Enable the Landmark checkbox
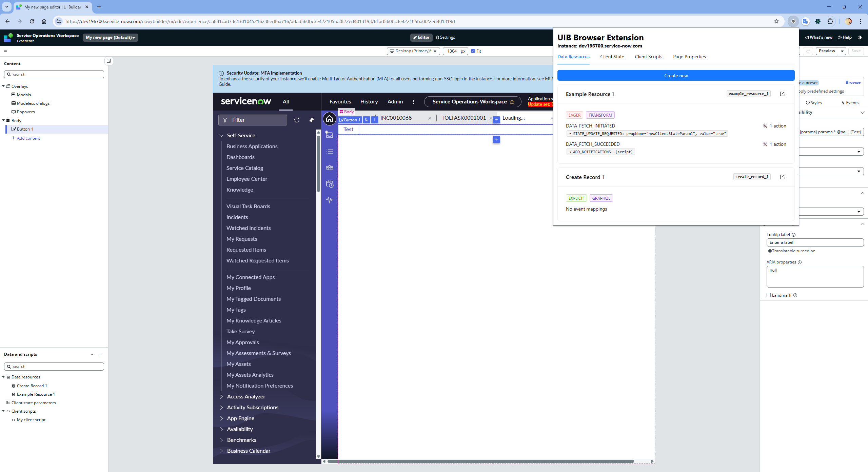The width and height of the screenshot is (868, 472). pyautogui.click(x=769, y=295)
